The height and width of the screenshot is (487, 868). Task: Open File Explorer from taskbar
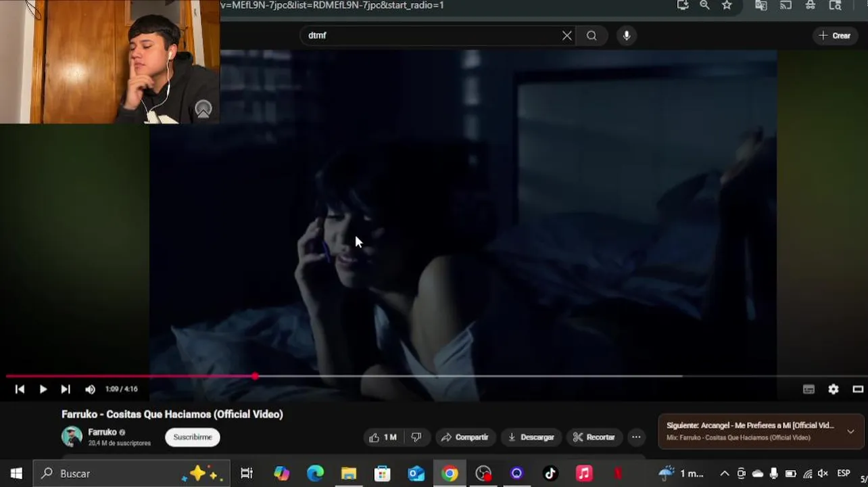[349, 473]
